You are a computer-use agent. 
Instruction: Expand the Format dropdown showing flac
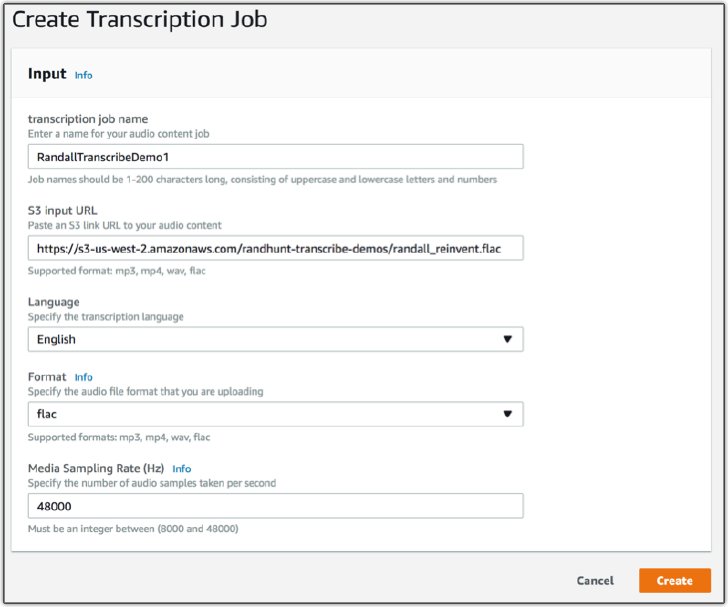pyautogui.click(x=275, y=414)
